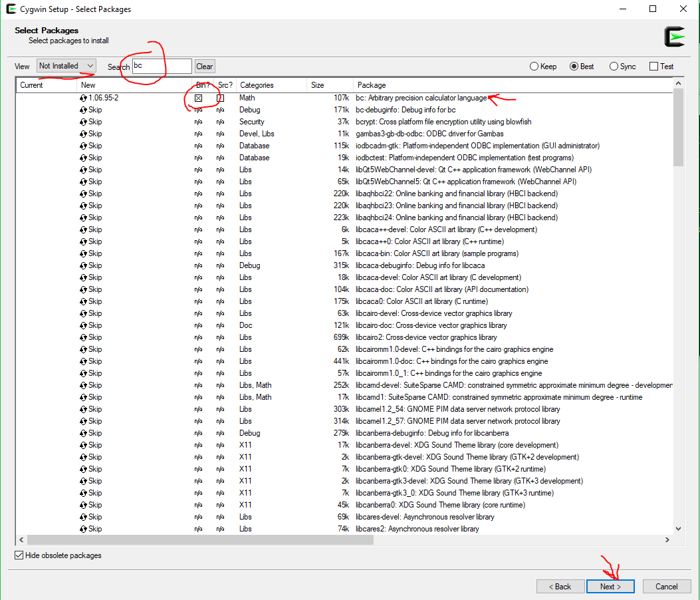
Task: Click the Skip cycle icon for bc-debuginfo
Action: pos(83,110)
